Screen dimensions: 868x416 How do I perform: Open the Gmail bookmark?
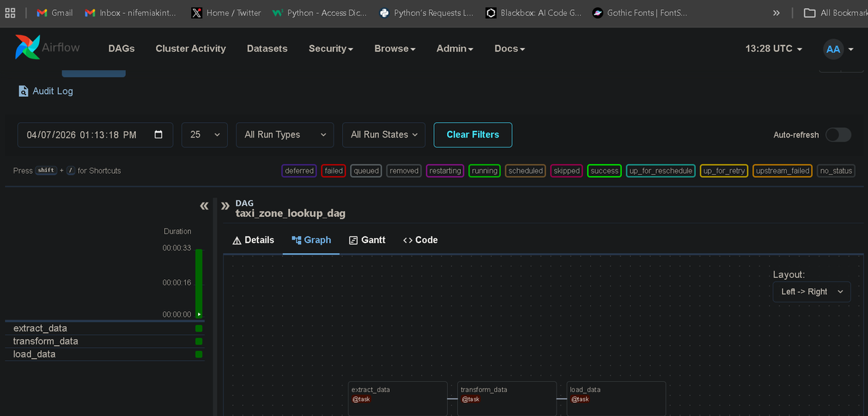click(55, 13)
